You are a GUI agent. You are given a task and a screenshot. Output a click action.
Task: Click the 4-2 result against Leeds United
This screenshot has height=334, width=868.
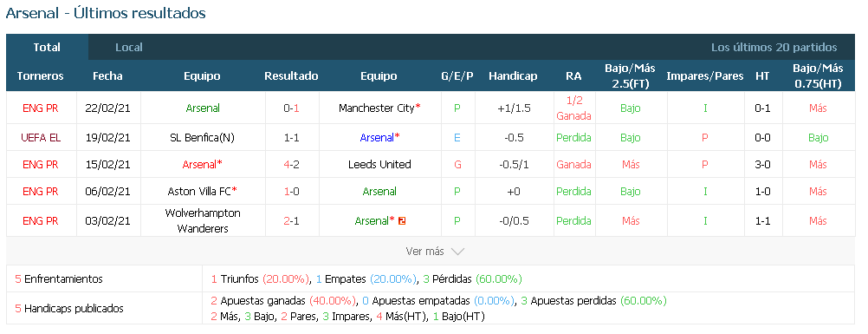click(291, 164)
